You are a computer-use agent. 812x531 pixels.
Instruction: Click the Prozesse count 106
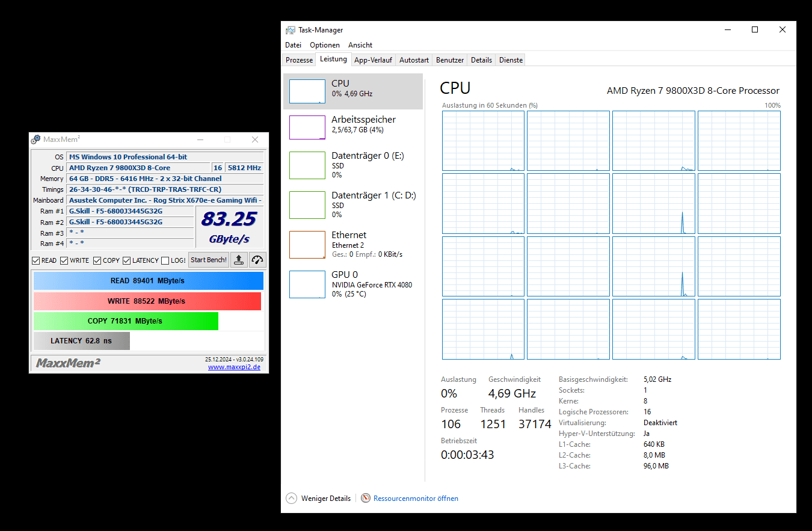click(451, 425)
